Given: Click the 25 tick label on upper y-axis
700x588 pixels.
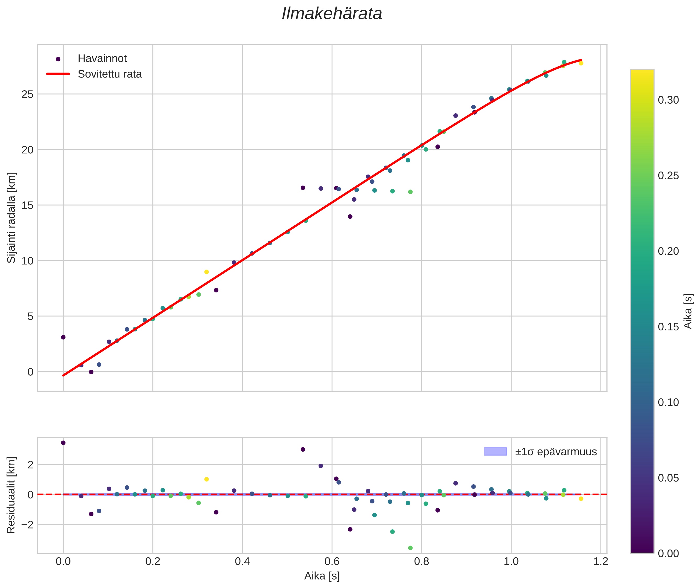Looking at the screenshot, I should coord(28,95).
